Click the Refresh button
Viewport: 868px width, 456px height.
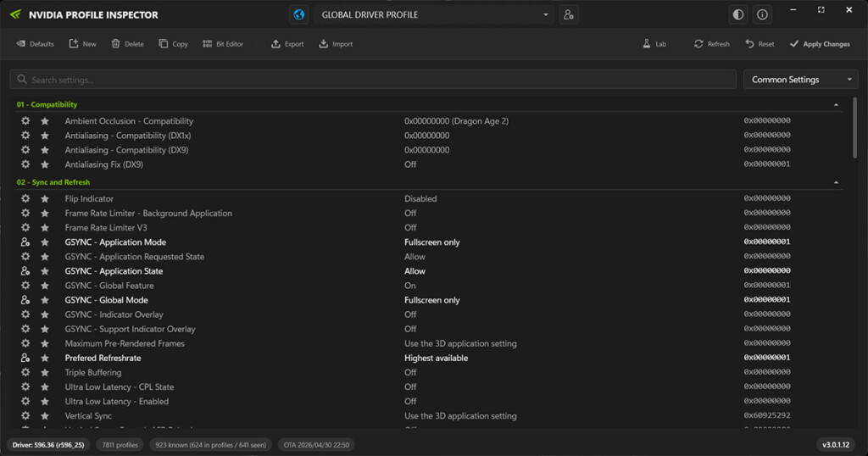pos(711,44)
